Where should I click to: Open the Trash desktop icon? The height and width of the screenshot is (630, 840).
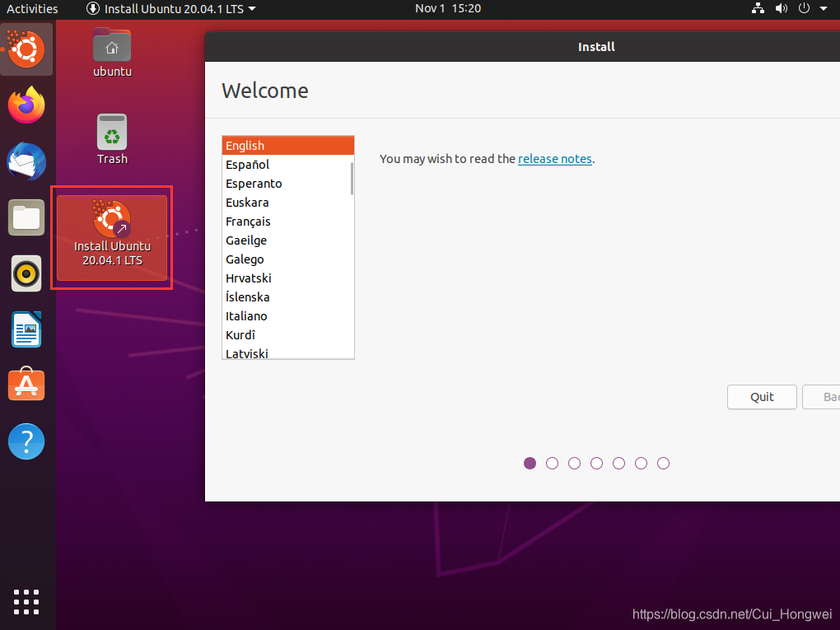[112, 139]
